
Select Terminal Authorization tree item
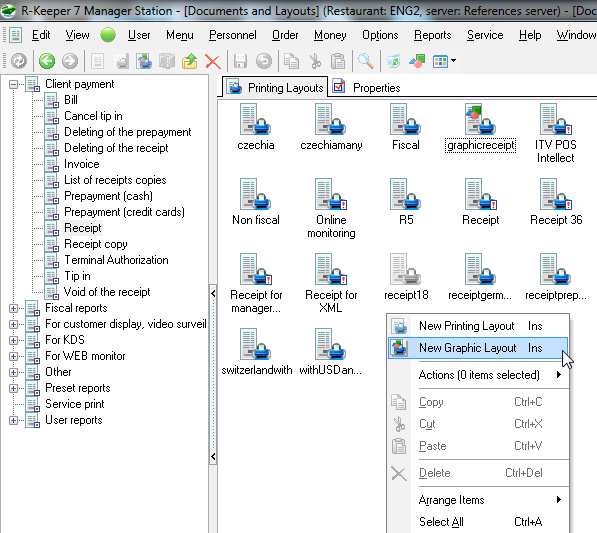(x=116, y=260)
